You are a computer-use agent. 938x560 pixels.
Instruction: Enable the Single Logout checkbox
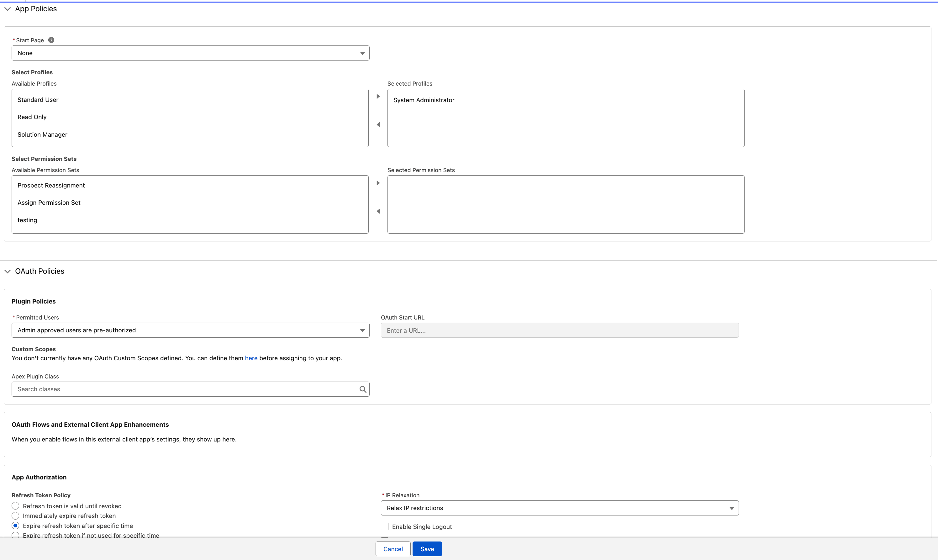384,526
